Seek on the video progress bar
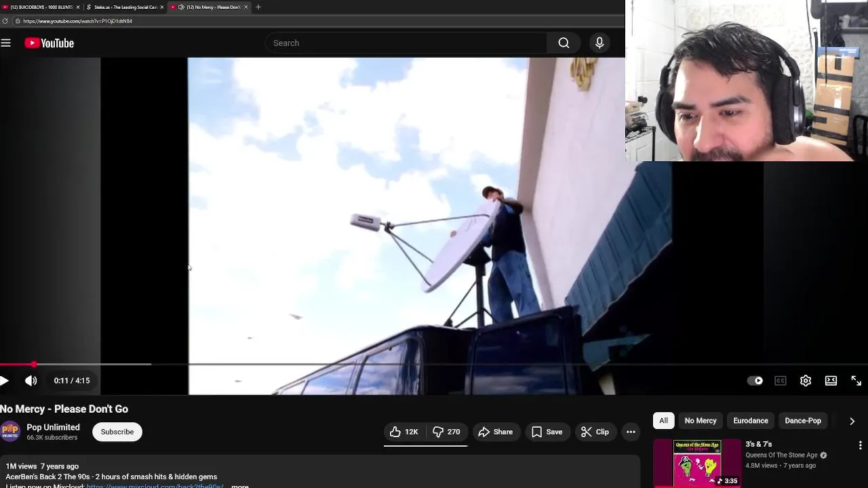This screenshot has height=488, width=868. tap(434, 365)
